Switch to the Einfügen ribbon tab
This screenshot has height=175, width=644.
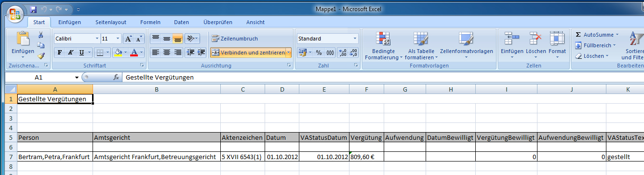pyautogui.click(x=69, y=22)
